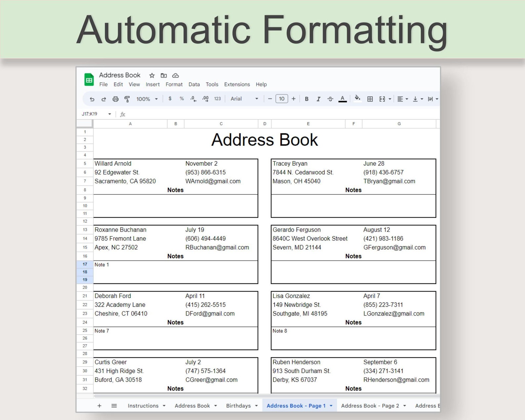The height and width of the screenshot is (420, 525).
Task: Open vertical align dropdown
Action: coord(418,99)
